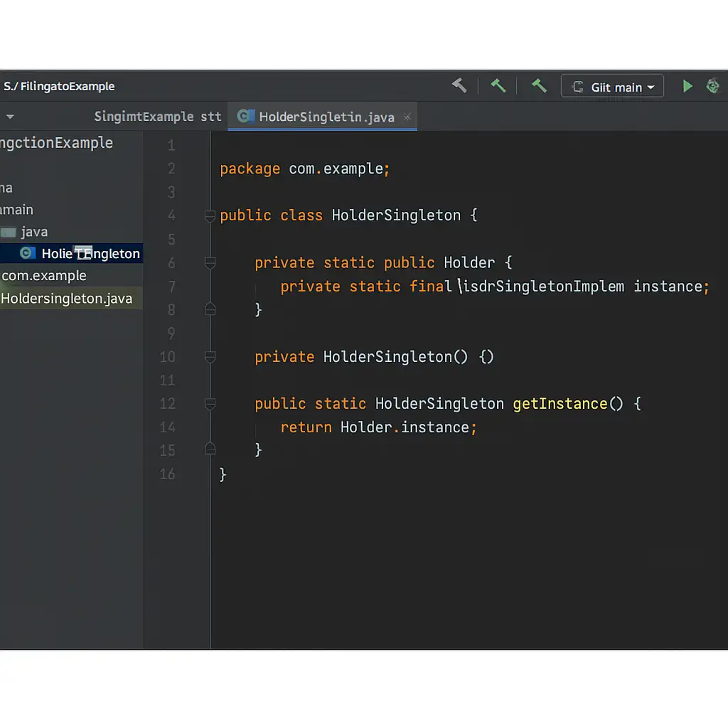
Task: Click the closing brace on line 16
Action: (223, 474)
